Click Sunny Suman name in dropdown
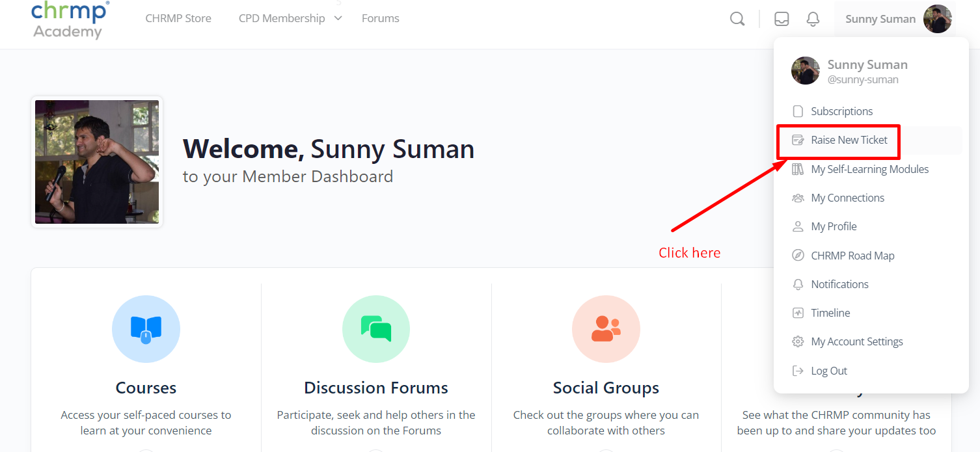Image resolution: width=980 pixels, height=452 pixels. coord(867,64)
